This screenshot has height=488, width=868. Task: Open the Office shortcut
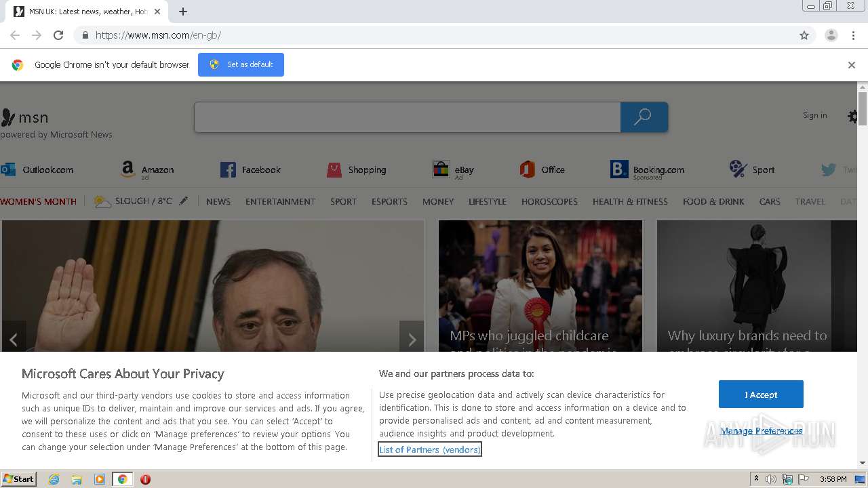pos(542,169)
